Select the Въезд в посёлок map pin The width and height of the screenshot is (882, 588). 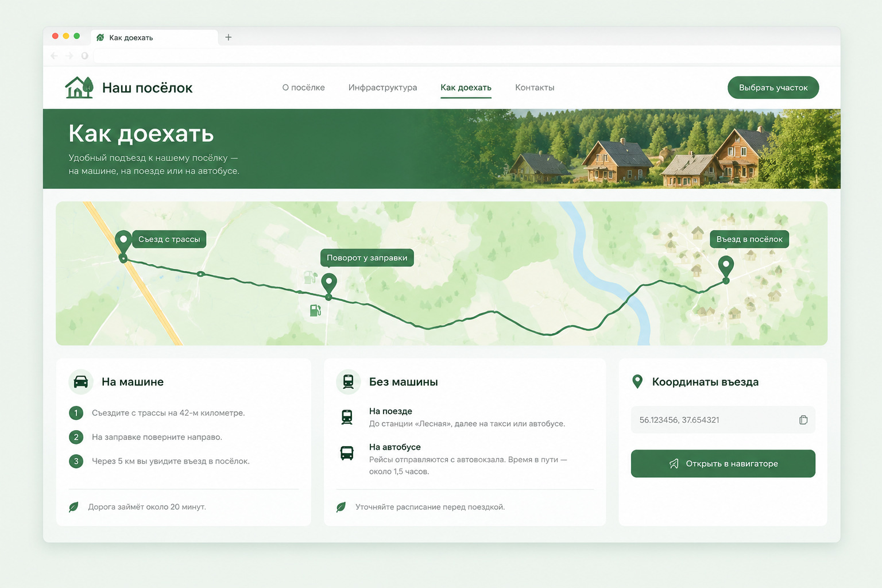(x=726, y=266)
